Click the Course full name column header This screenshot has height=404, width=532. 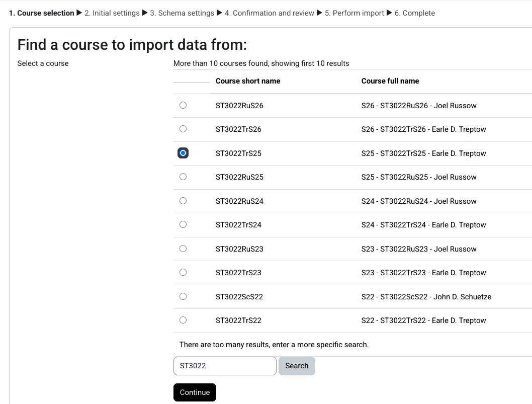pyautogui.click(x=390, y=81)
